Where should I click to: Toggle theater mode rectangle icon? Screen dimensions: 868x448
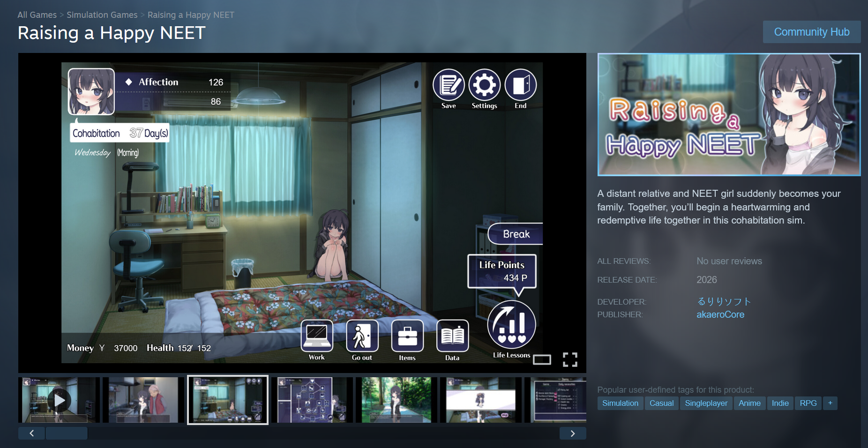(542, 360)
